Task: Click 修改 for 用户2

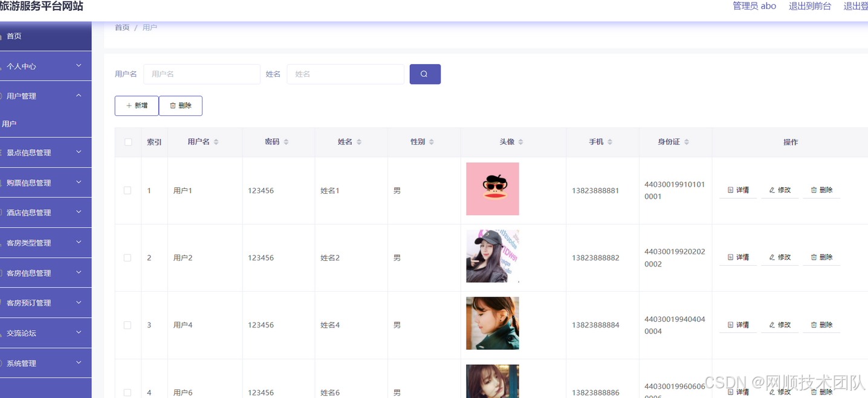Action: point(780,257)
